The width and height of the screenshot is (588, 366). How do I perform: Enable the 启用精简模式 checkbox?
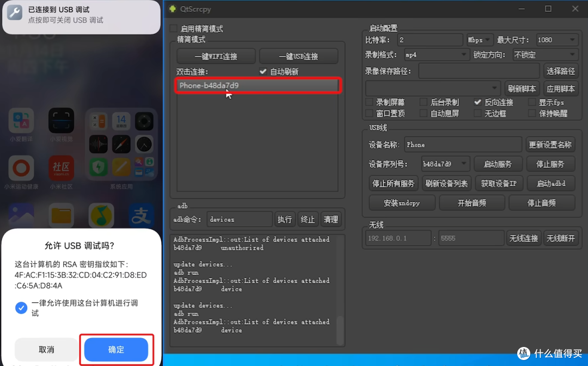pos(174,28)
